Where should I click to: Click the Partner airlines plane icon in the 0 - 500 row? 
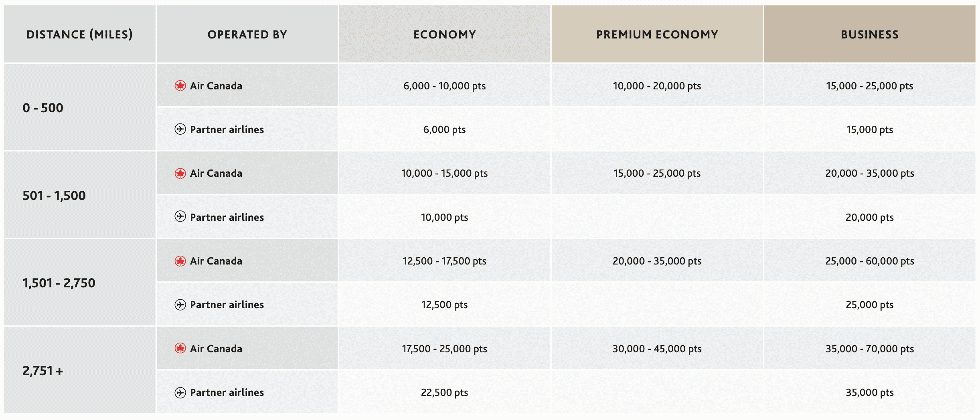(x=180, y=129)
